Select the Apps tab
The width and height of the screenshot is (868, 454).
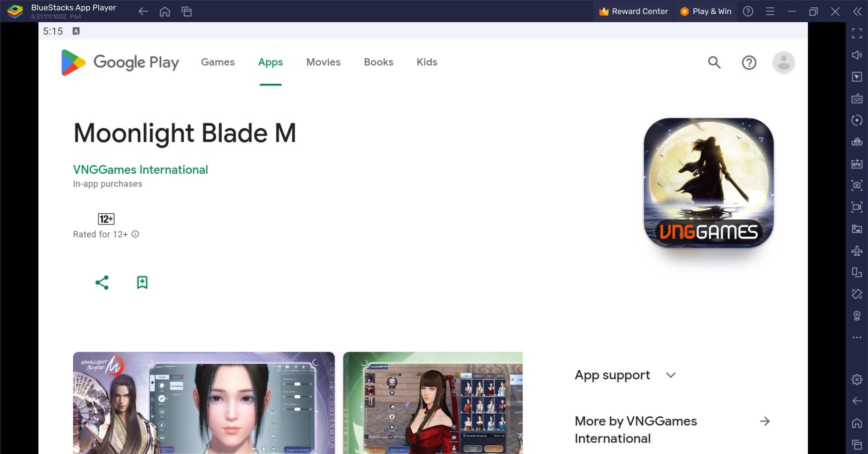click(x=270, y=62)
